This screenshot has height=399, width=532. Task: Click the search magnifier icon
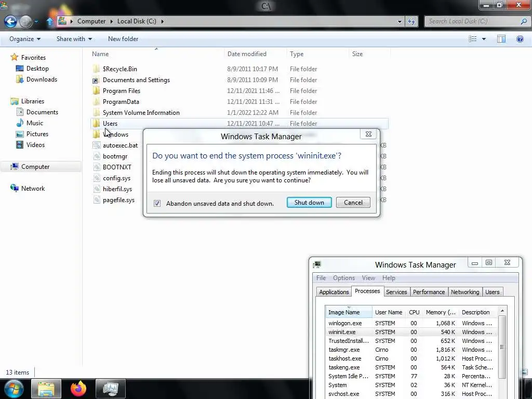pos(524,21)
